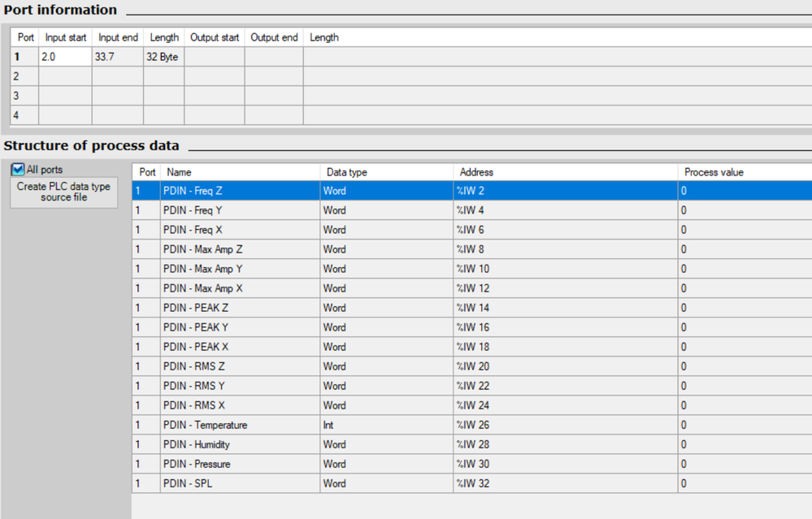Select the PDIN - Max Amp X row

click(x=471, y=288)
